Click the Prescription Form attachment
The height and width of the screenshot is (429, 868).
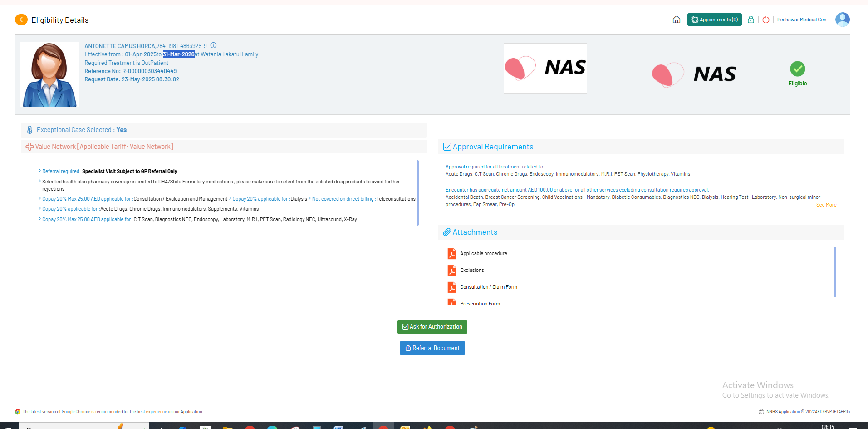tap(480, 303)
